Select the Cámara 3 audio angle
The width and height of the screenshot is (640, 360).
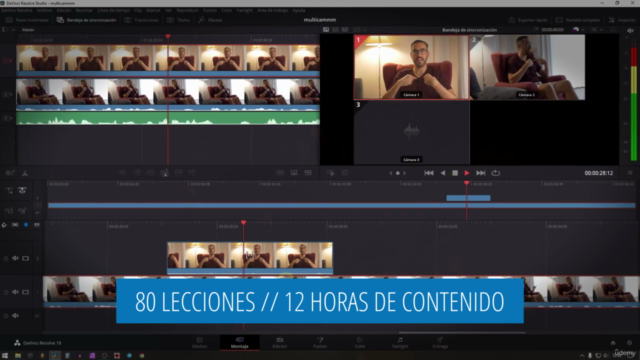pos(411,132)
